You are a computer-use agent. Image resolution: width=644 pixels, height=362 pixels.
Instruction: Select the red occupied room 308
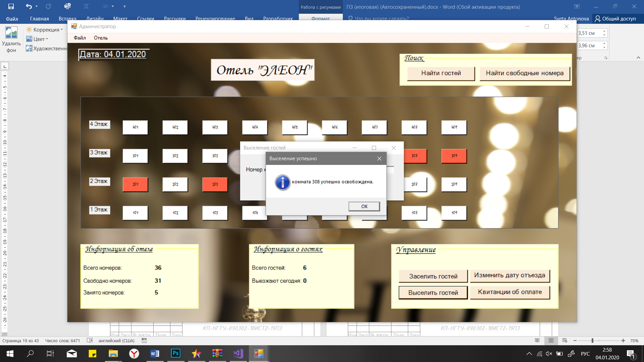click(x=415, y=156)
